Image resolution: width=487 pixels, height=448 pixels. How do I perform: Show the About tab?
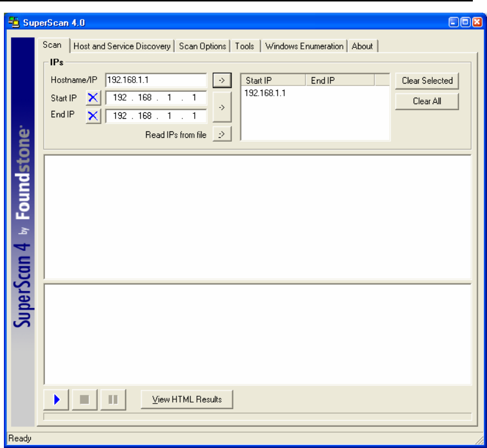point(362,46)
